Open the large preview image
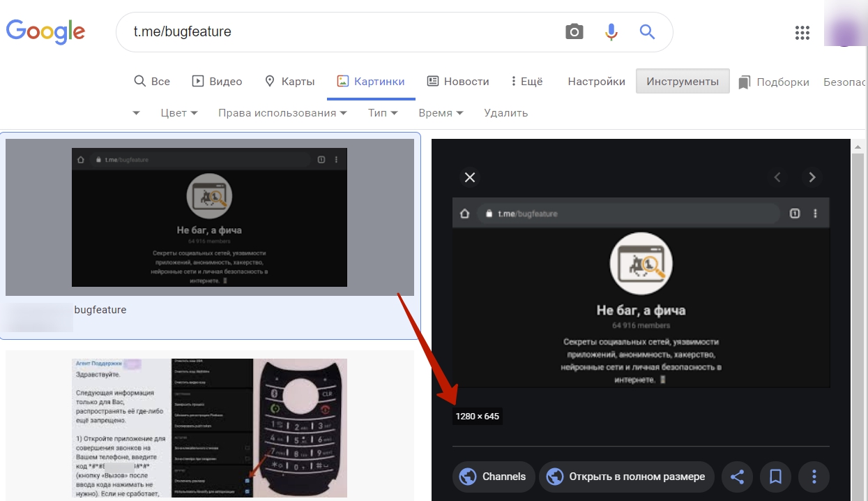This screenshot has height=501, width=868. 641,292
